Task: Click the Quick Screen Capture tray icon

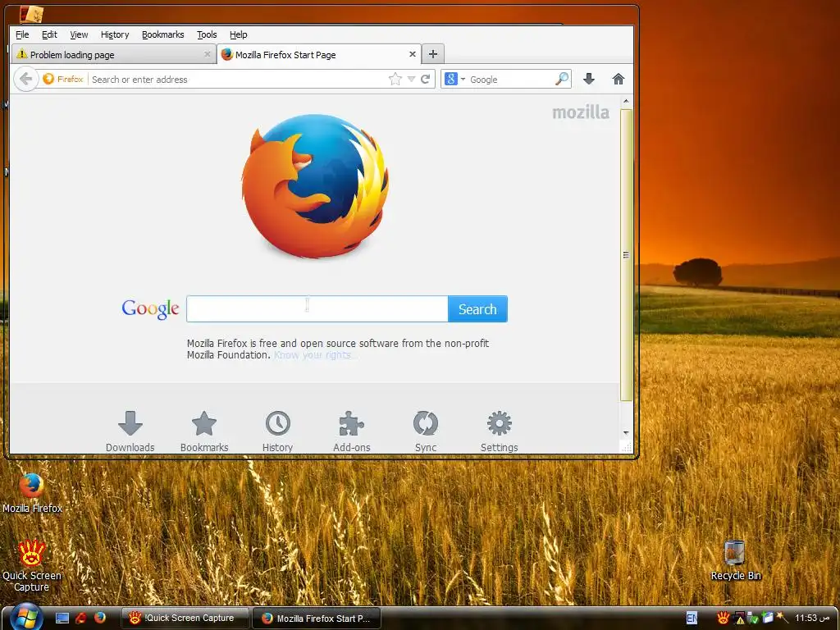Action: point(724,619)
